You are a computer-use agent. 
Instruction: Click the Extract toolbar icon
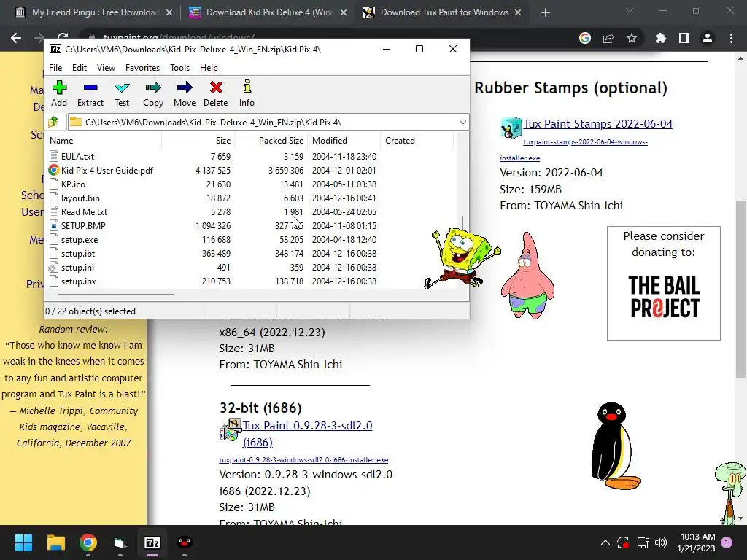coord(90,94)
